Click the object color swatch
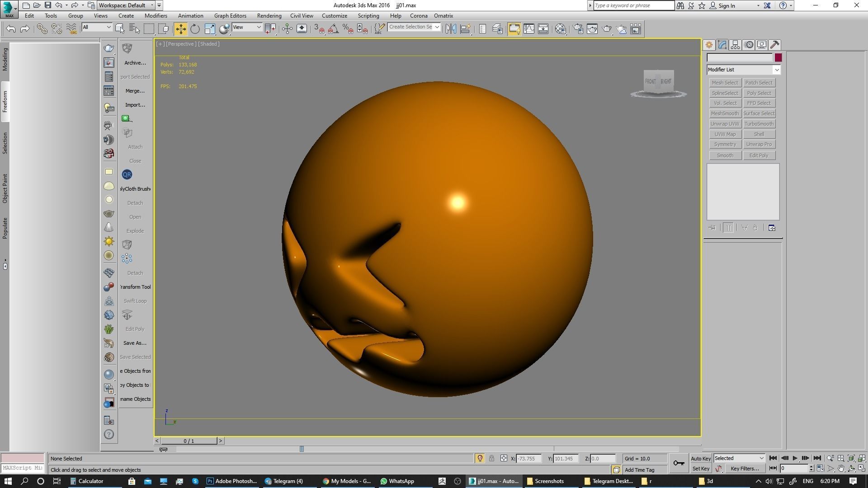This screenshot has width=868, height=488. [778, 57]
